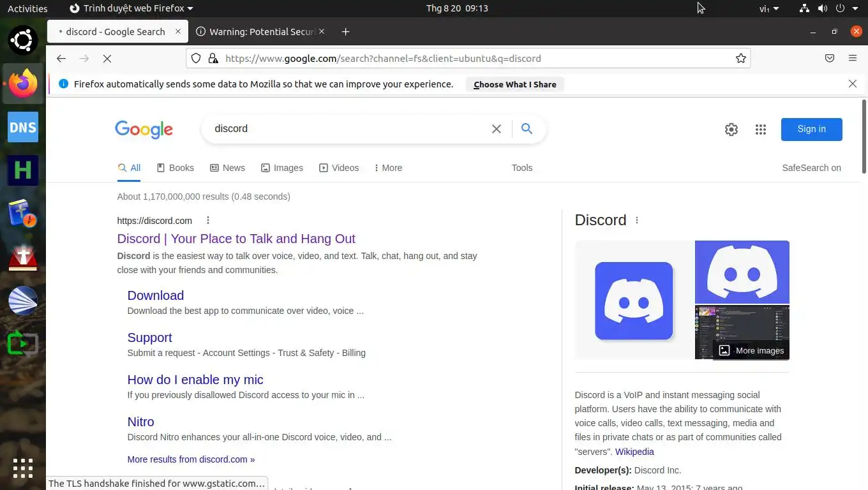Open network status icon in top bar
The image size is (868, 490).
(804, 8)
